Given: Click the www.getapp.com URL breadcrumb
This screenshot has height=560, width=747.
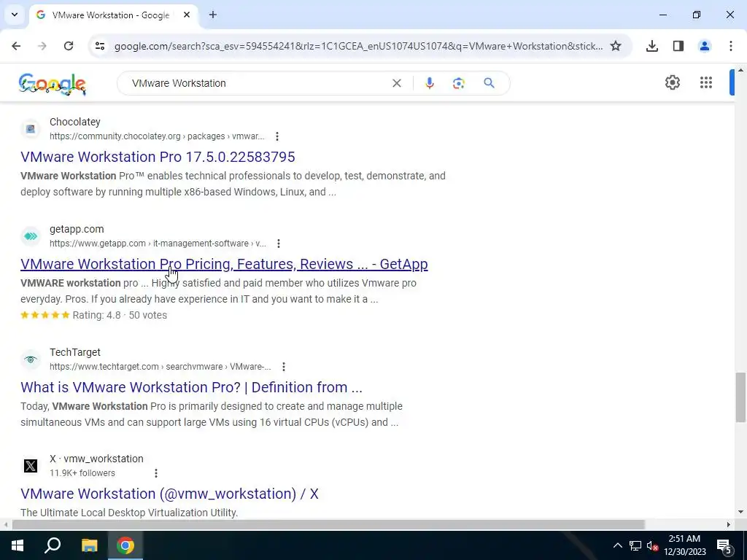Looking at the screenshot, I should tap(158, 244).
